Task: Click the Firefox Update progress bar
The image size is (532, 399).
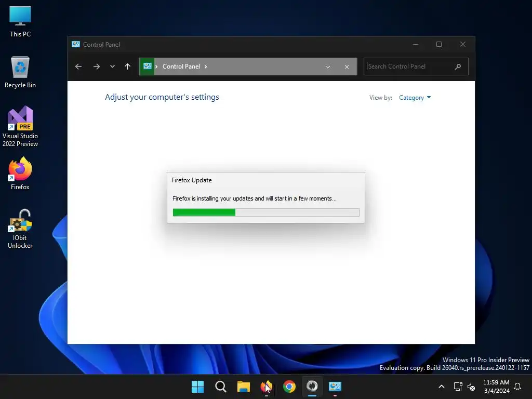Action: pos(266,212)
